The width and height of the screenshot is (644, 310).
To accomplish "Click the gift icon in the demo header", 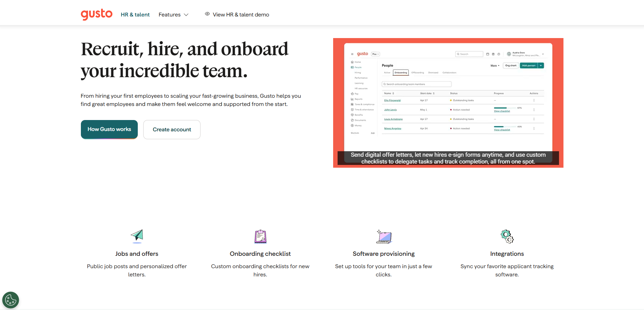I will [493, 54].
